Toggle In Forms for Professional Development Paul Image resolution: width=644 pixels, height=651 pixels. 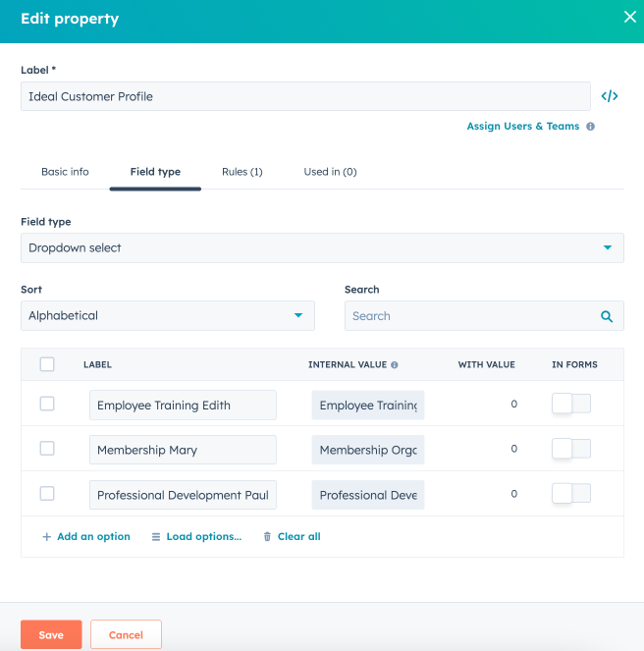570,494
